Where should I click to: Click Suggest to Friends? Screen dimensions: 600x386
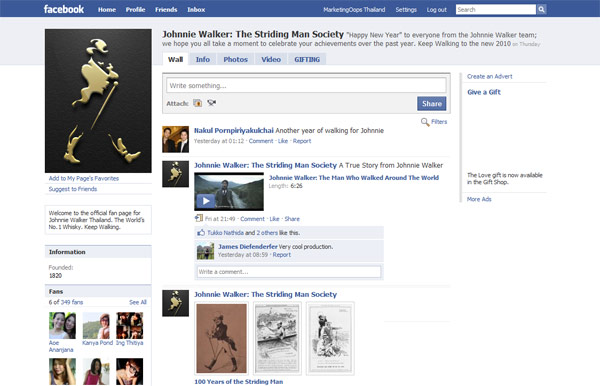pos(73,189)
